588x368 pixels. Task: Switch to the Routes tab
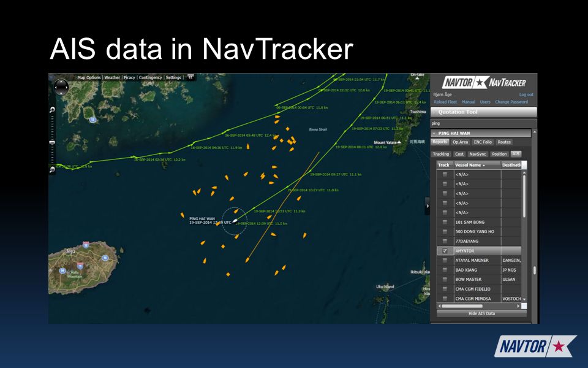point(504,142)
